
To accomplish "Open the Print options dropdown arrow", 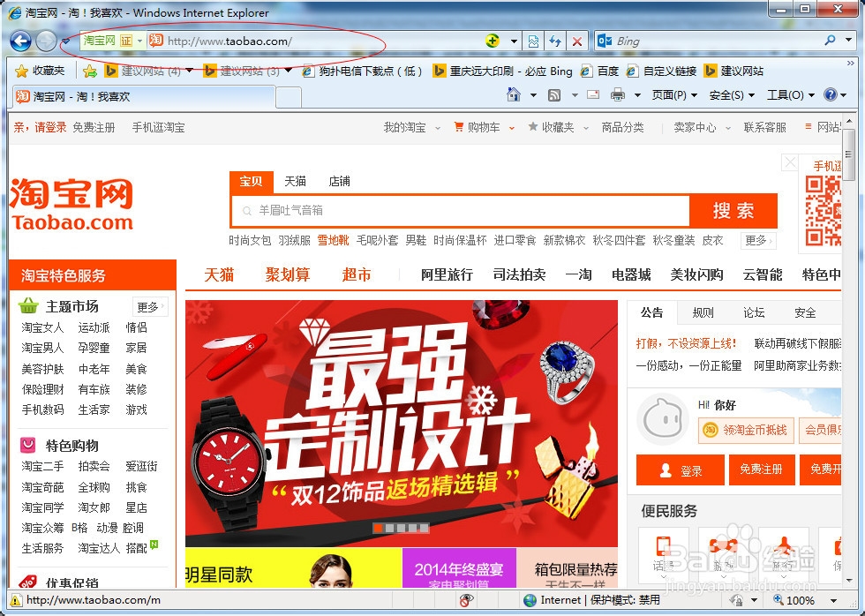I will tap(637, 95).
